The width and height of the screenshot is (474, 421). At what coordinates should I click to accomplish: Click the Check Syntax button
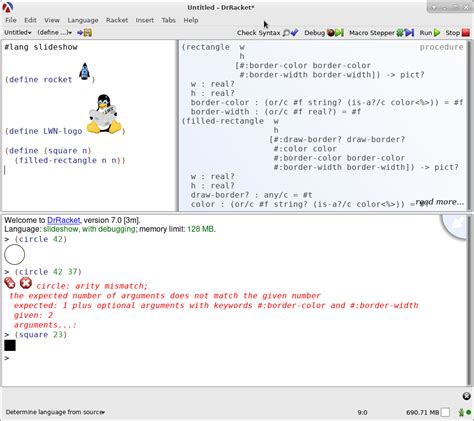(267, 33)
